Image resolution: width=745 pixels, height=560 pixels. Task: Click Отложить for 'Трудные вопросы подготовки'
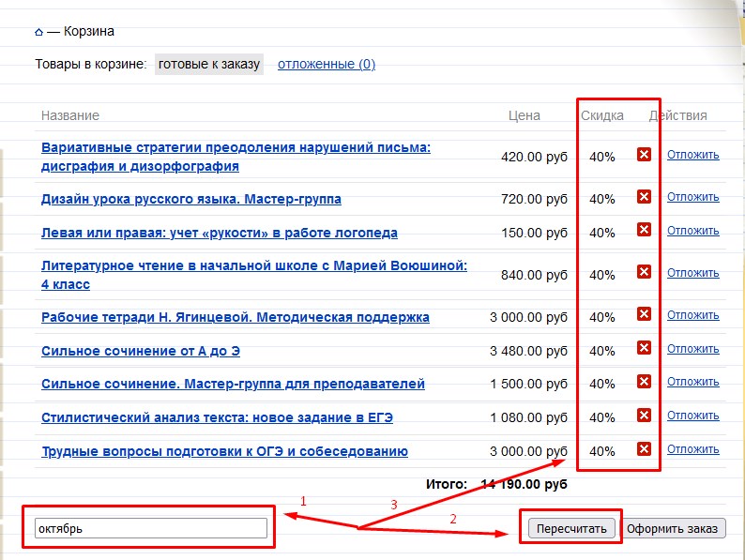tap(692, 449)
